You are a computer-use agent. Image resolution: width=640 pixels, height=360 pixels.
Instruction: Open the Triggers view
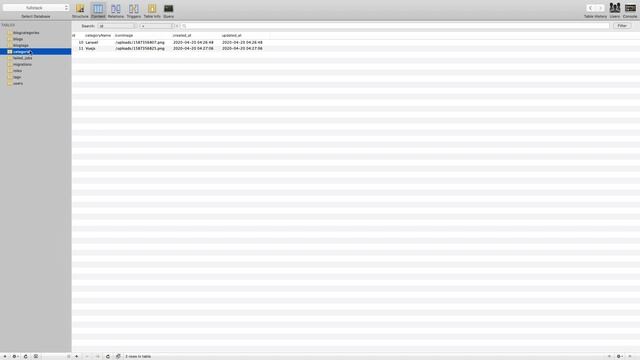(133, 11)
